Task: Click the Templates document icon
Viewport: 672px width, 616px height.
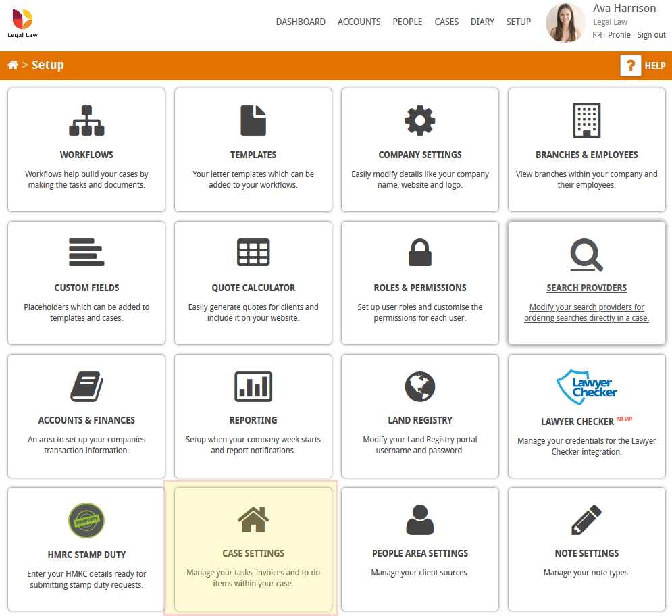Action: coord(253,120)
